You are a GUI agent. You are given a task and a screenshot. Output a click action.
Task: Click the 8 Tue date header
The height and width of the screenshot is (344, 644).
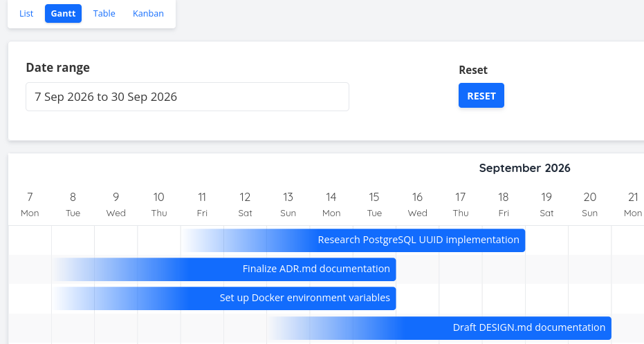[73, 204]
